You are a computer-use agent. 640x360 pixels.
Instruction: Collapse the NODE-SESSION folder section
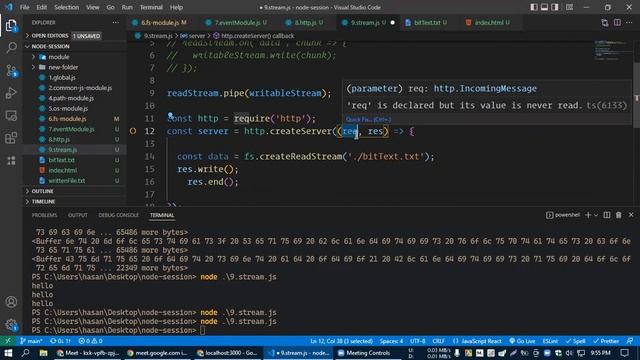point(75,47)
